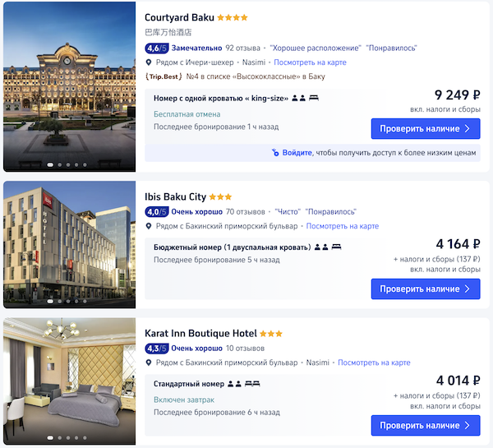
Task: Click the location pin icon for Courtyard Baku
Action: 149,62
